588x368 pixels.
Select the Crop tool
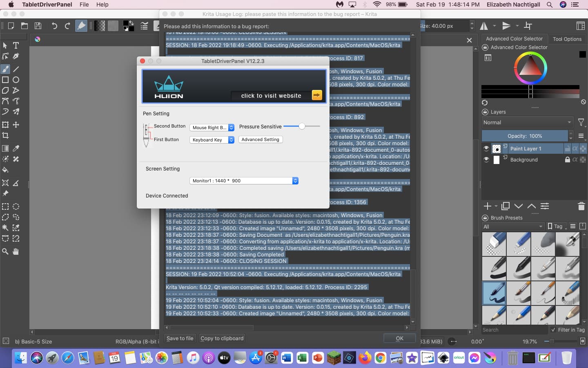click(5, 135)
